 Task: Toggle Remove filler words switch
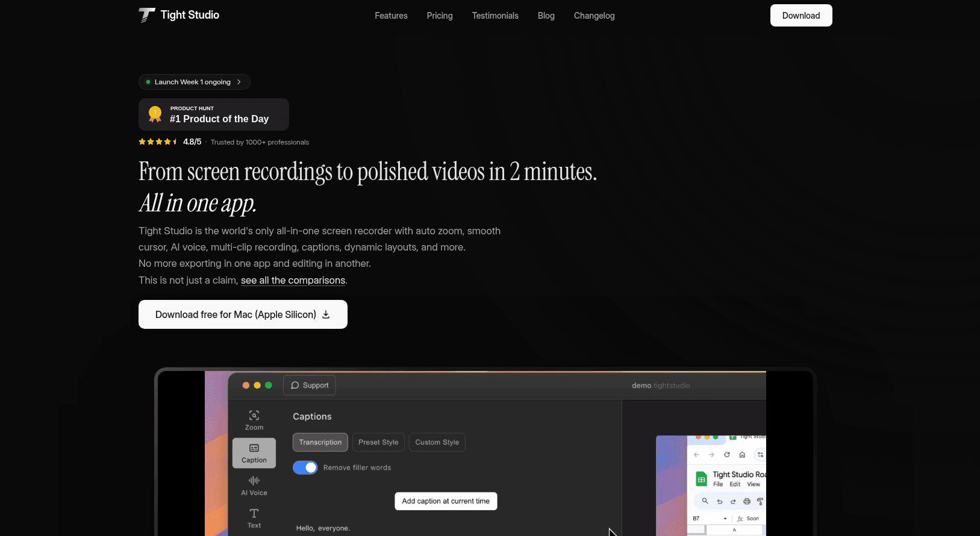click(x=305, y=467)
